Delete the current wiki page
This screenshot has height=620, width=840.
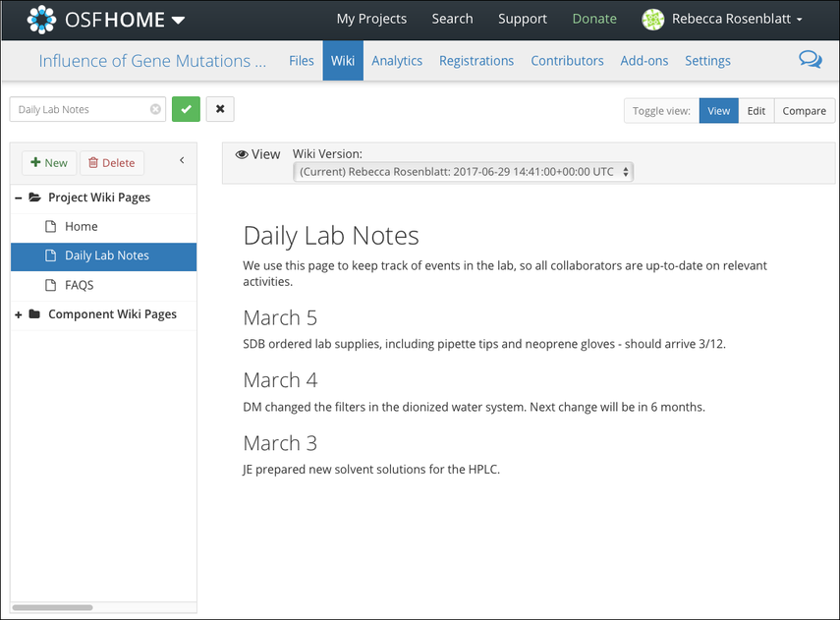112,163
